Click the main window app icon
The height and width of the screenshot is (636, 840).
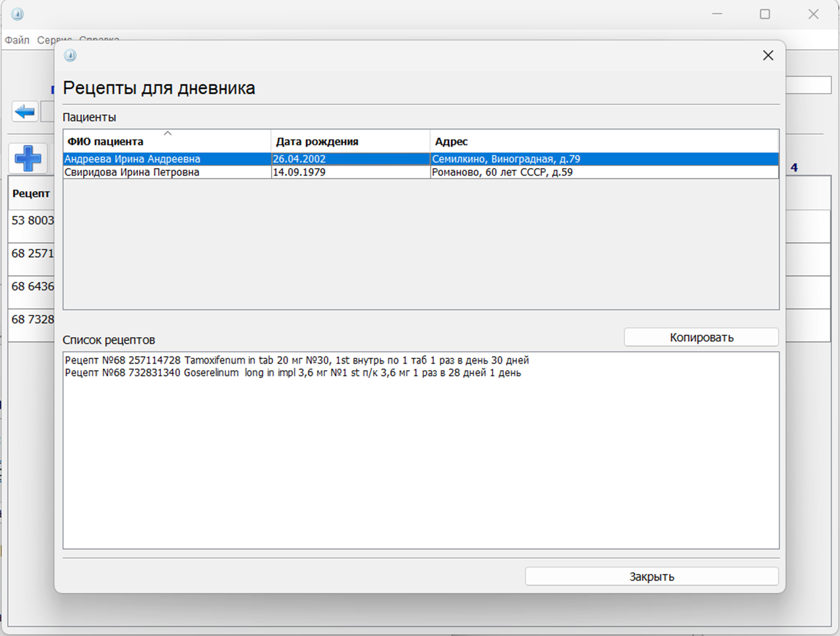click(18, 14)
